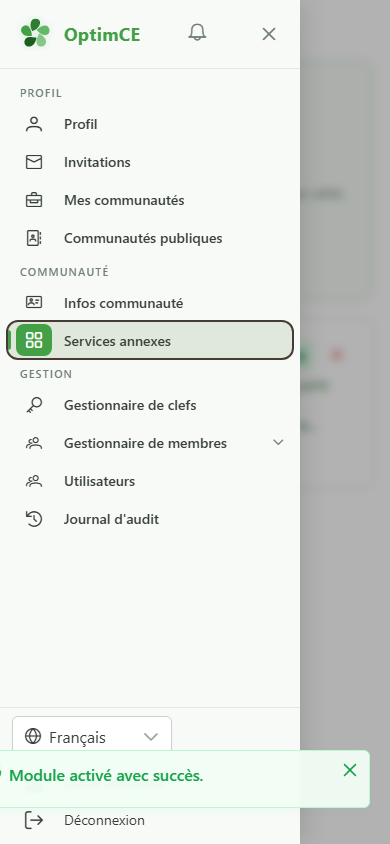This screenshot has height=844, width=390.
Task: View Journal d'audit
Action: tap(150, 519)
